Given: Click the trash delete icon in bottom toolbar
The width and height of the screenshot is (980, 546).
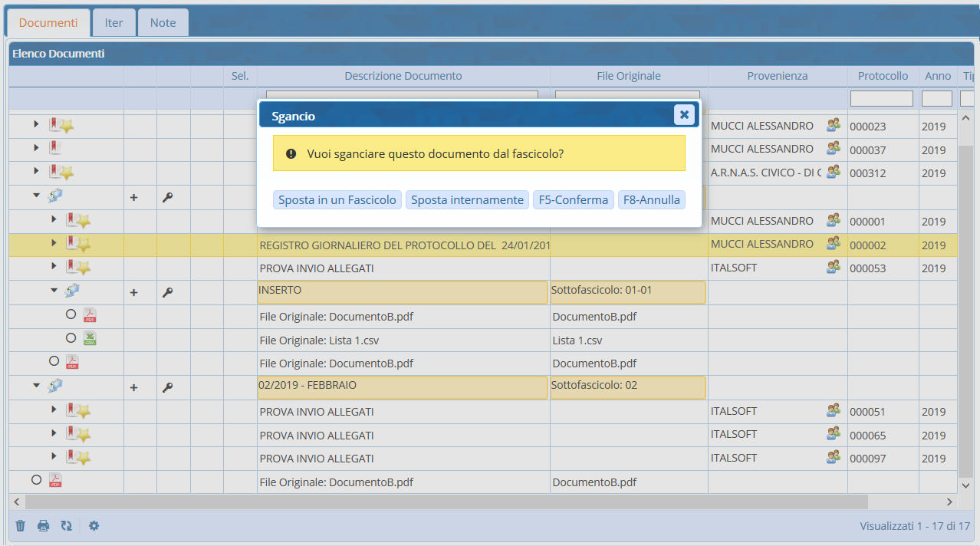Looking at the screenshot, I should (21, 526).
